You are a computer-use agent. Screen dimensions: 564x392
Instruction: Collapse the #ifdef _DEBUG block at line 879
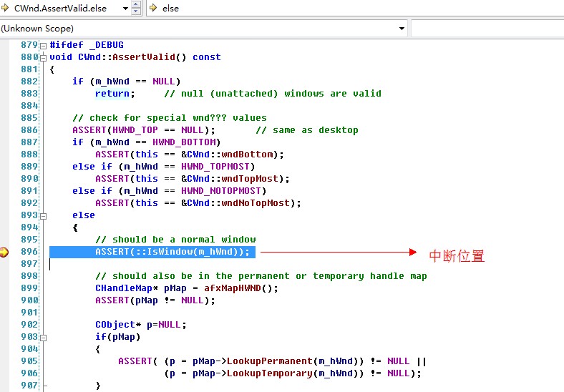click(44, 45)
